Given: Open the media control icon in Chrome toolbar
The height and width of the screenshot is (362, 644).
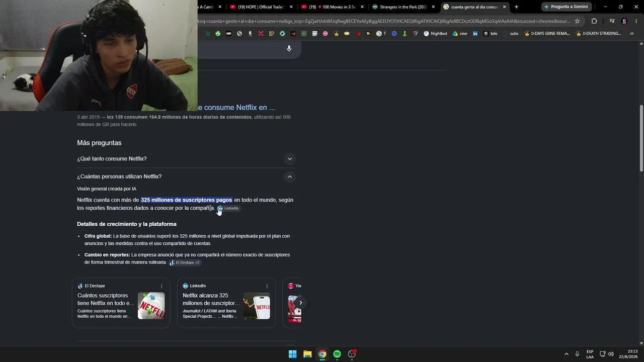Looking at the screenshot, I should pos(612,21).
